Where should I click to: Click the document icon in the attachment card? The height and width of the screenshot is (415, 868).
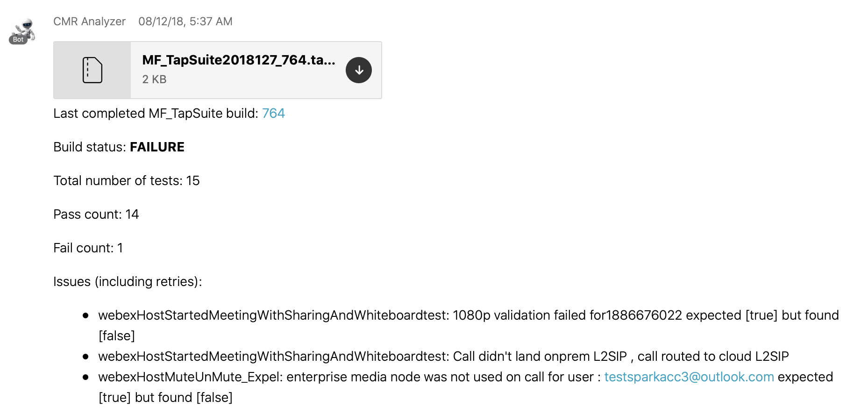coord(92,70)
